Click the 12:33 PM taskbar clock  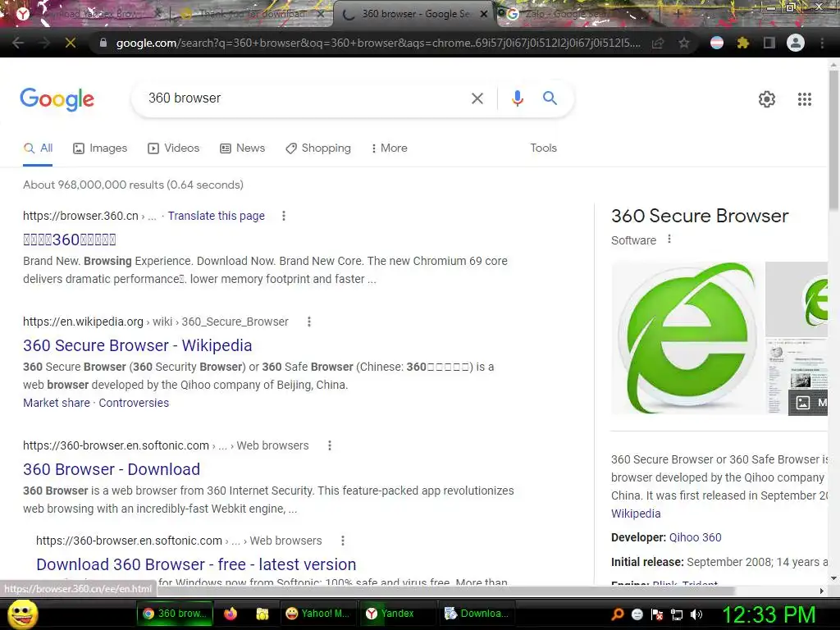tap(769, 614)
